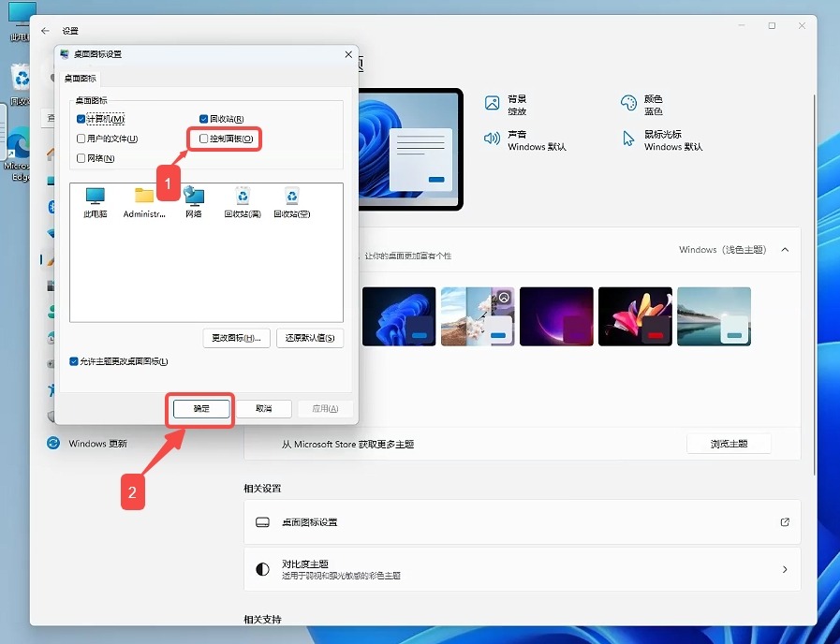The width and height of the screenshot is (840, 644).
Task: Open the 背景 background picture icon
Action: coord(493,104)
